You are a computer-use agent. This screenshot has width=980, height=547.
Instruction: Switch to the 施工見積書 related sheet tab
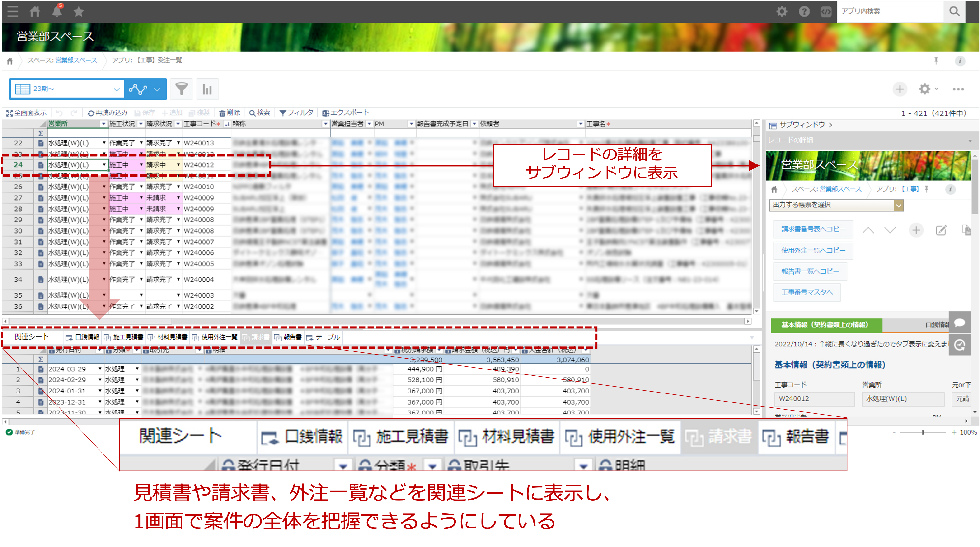(x=124, y=337)
